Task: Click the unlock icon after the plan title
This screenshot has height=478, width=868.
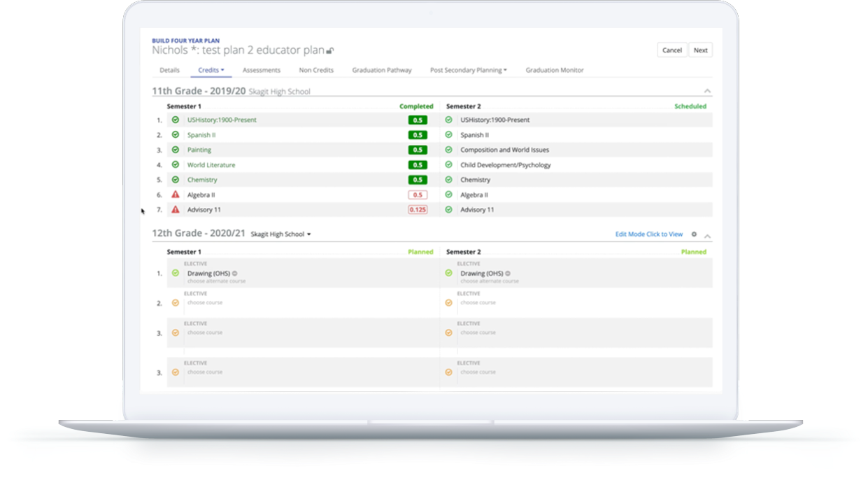Action: coord(329,50)
